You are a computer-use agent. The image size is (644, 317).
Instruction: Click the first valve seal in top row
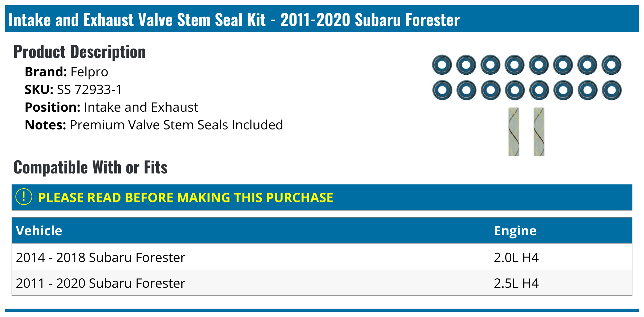click(x=442, y=65)
